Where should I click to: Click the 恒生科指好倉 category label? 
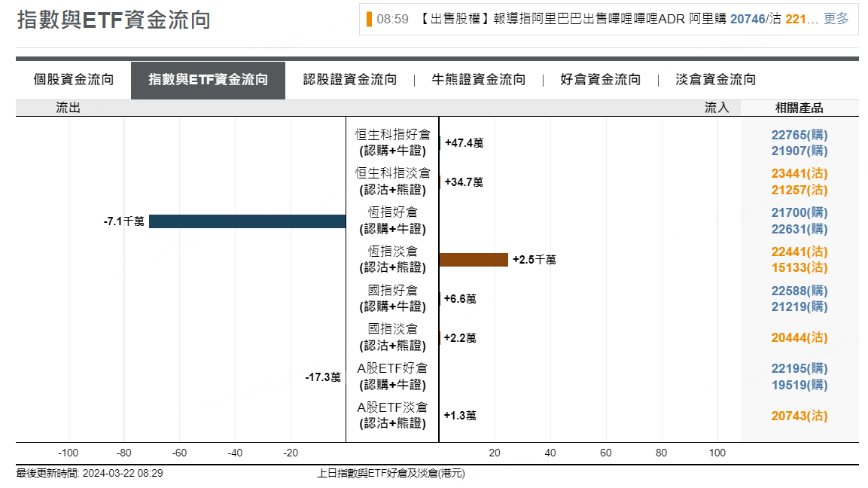tap(392, 143)
